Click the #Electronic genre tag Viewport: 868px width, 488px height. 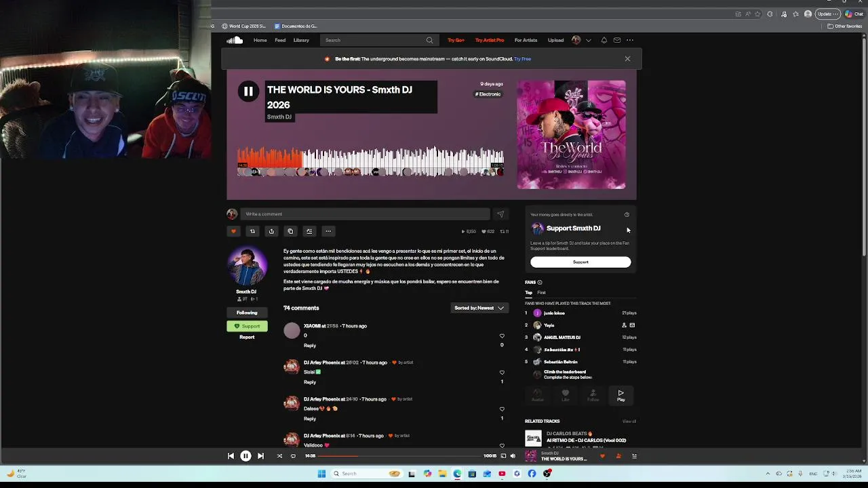(488, 94)
